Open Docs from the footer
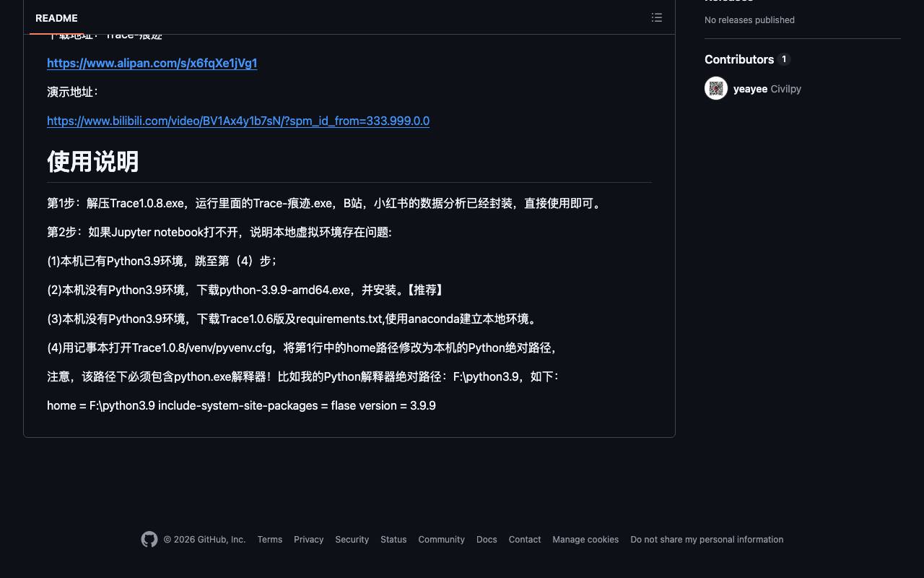 click(x=487, y=540)
